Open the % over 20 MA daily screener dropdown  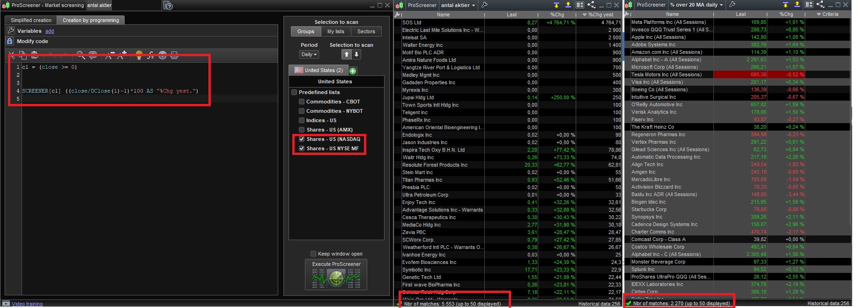[x=696, y=5]
